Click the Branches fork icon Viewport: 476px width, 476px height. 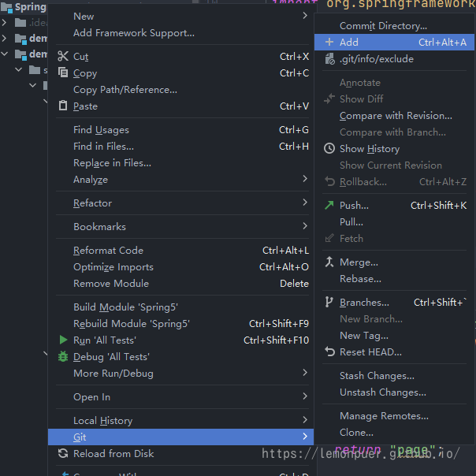tap(329, 302)
